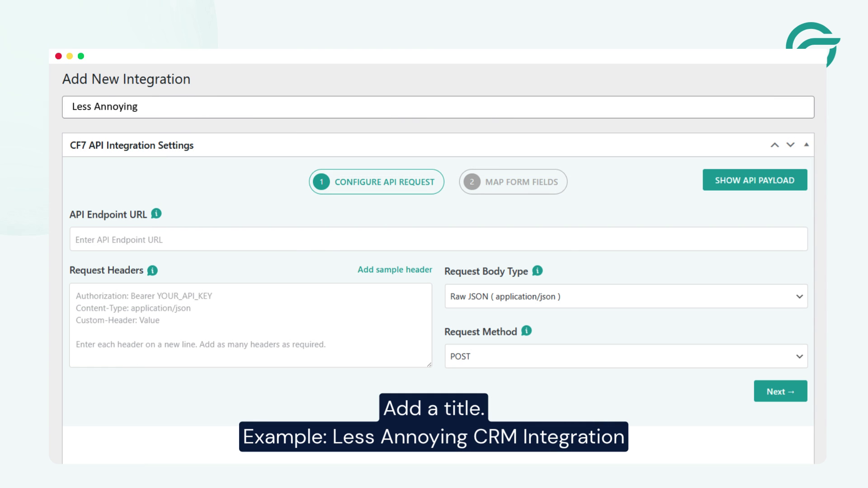Image resolution: width=868 pixels, height=488 pixels.
Task: Open the Request Method dropdown
Action: coord(626,356)
